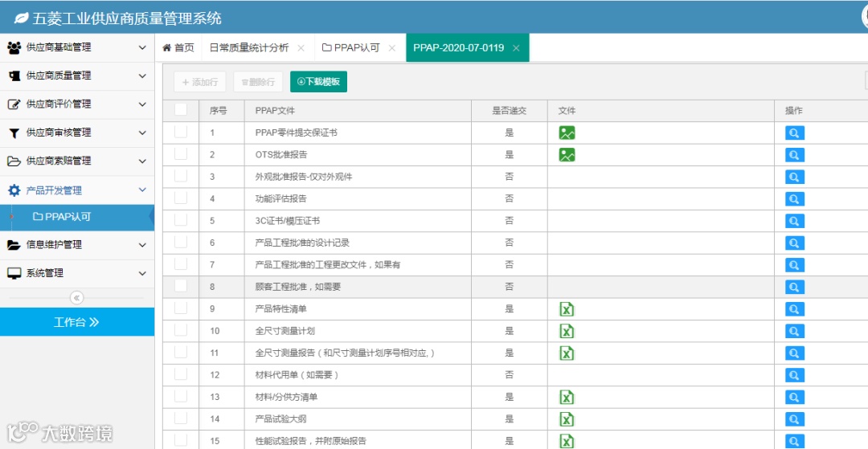Viewport: 868px width, 449px height.
Task: Select 材料代用单（如需要） text cell
Action: click(x=297, y=375)
